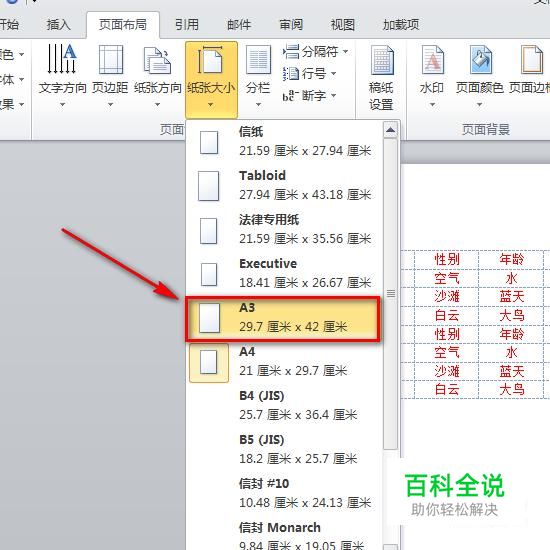Switch to the 插入 tab
550x550 pixels.
point(59,25)
